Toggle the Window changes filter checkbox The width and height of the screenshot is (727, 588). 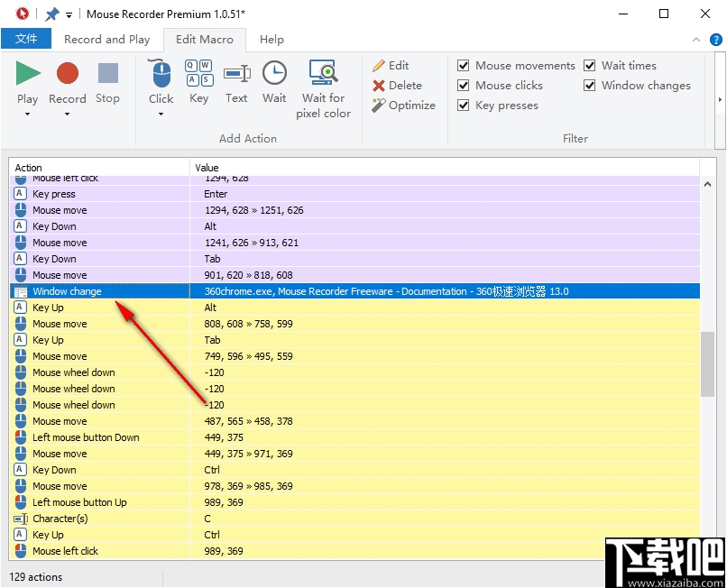click(589, 86)
